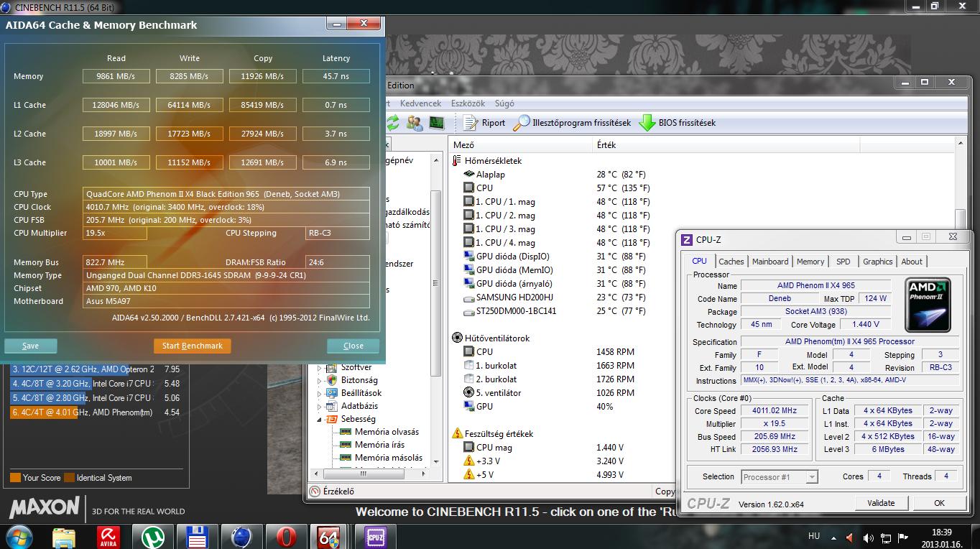Click the thermometer icon beside Hőmérsékletek
The width and height of the screenshot is (980, 549).
(457, 161)
